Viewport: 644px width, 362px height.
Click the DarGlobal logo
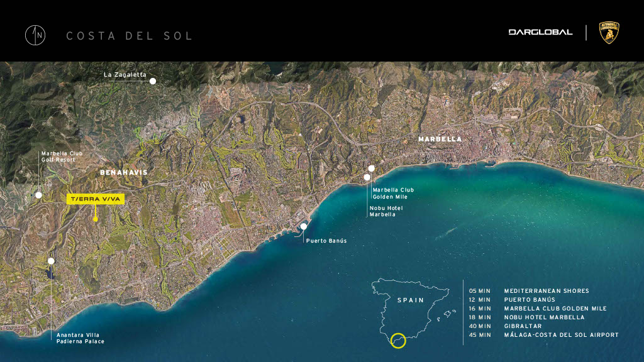click(x=540, y=32)
